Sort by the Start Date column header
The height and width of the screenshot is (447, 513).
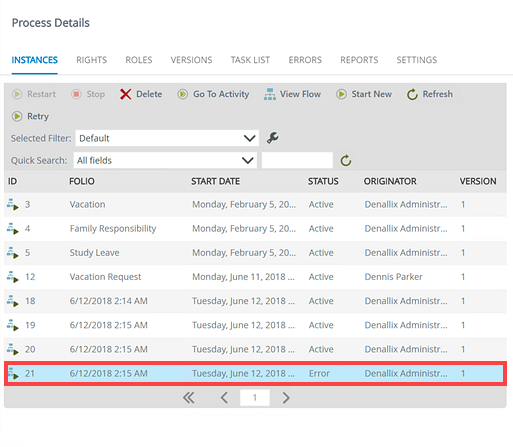point(215,181)
